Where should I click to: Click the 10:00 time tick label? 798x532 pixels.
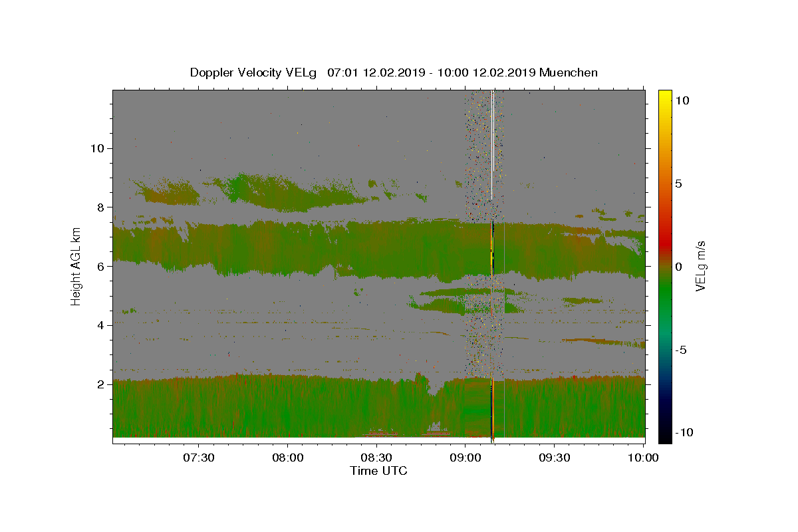pos(642,458)
